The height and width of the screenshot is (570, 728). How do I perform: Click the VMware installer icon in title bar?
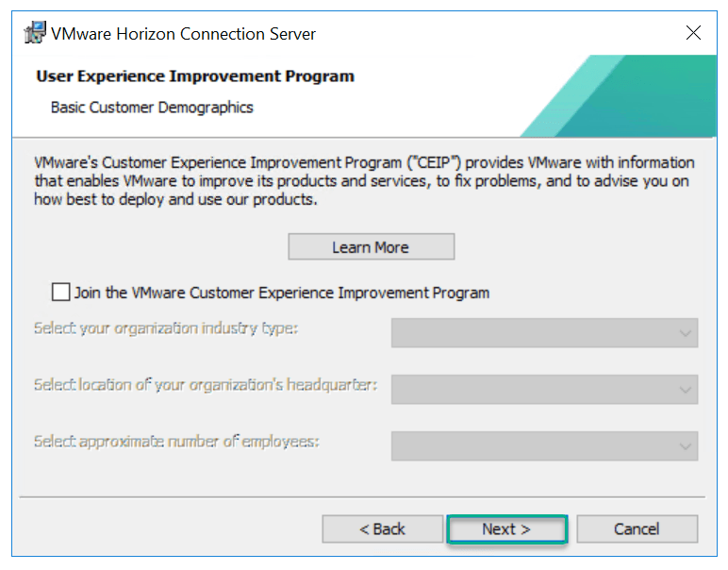[x=34, y=33]
